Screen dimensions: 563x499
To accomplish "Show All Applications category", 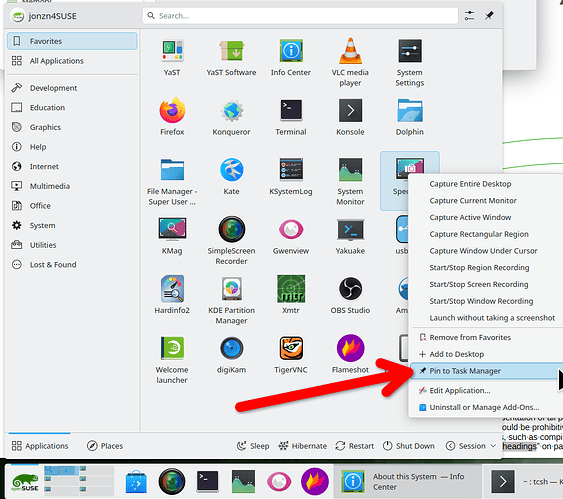I will [x=72, y=61].
